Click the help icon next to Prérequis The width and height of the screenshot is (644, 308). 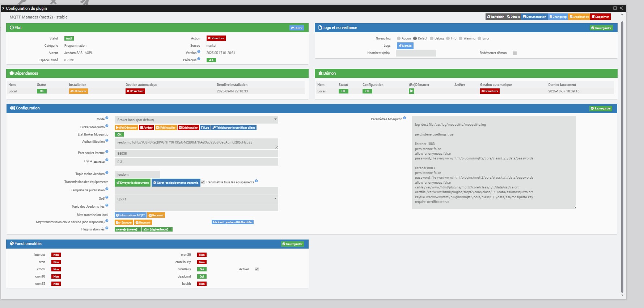pos(199,59)
